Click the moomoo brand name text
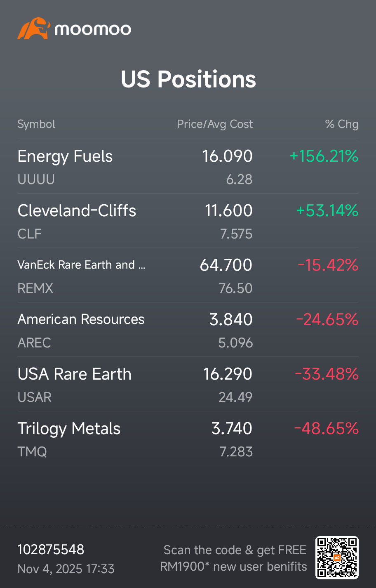376x588 pixels. [x=93, y=30]
